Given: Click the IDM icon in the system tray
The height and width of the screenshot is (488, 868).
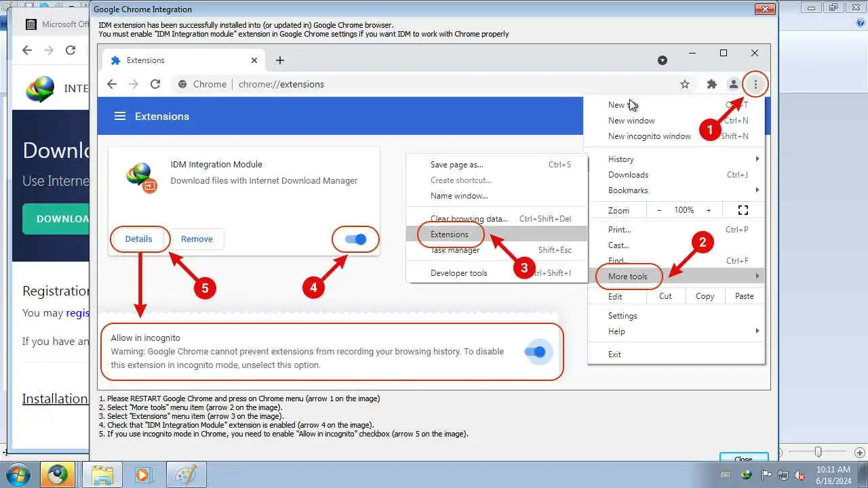Looking at the screenshot, I should point(746,475).
